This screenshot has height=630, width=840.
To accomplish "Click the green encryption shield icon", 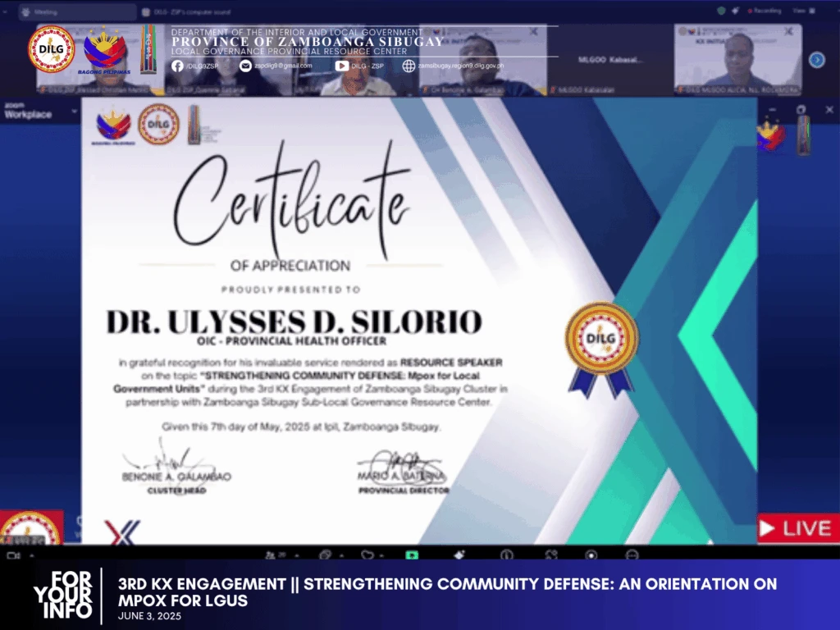I will (722, 11).
